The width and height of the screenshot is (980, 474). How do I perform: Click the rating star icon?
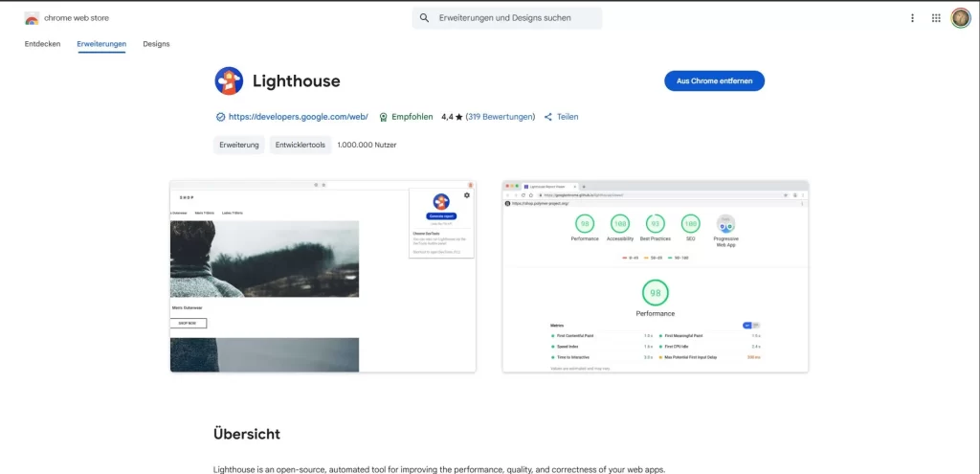(459, 117)
